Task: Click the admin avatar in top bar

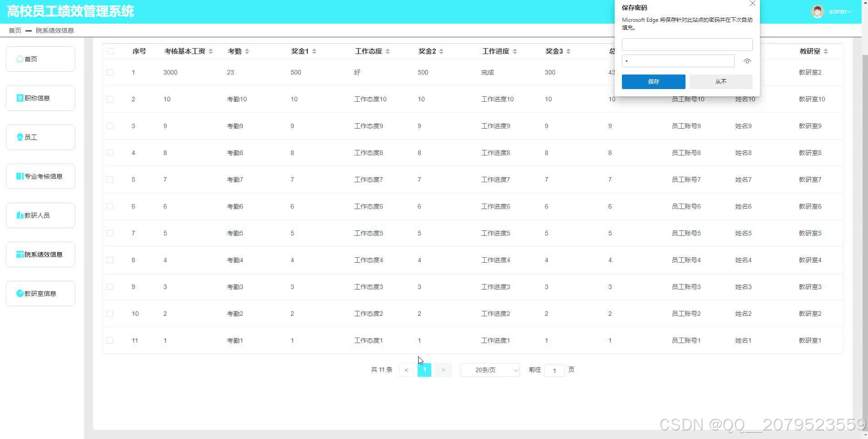Action: [x=817, y=11]
